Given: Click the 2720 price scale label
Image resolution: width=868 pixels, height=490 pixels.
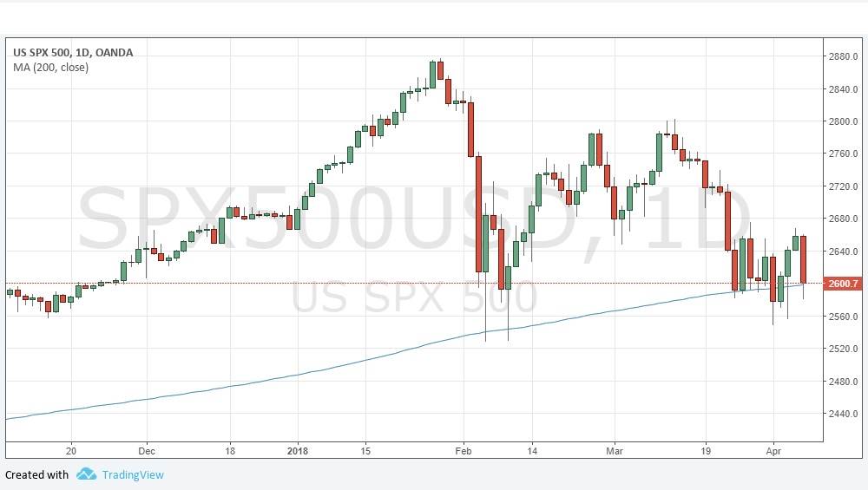Looking at the screenshot, I should point(844,186).
